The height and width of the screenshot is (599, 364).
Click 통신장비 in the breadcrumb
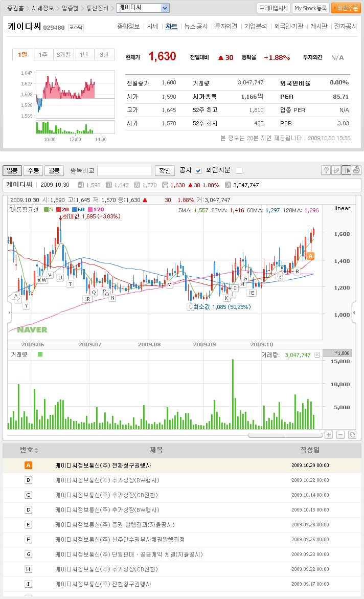98,8
